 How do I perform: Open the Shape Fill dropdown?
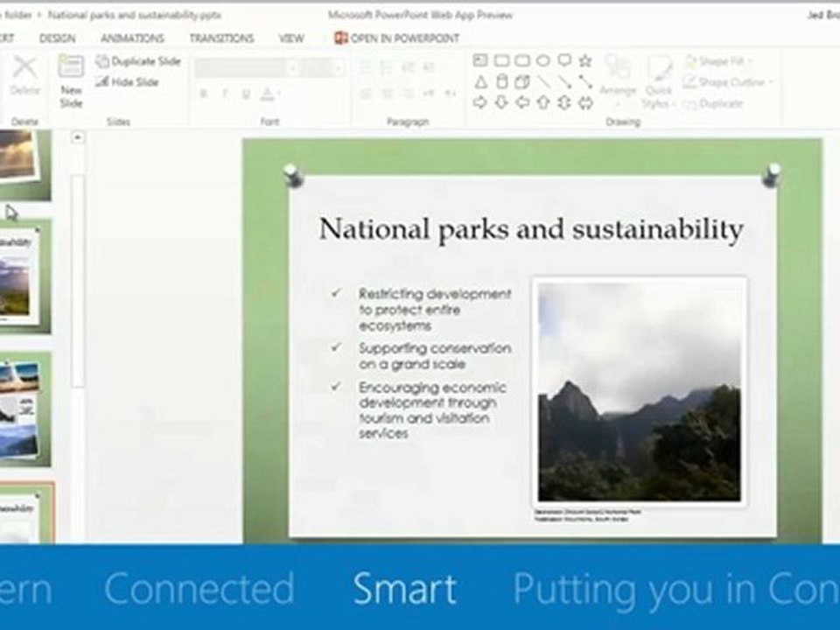click(718, 61)
